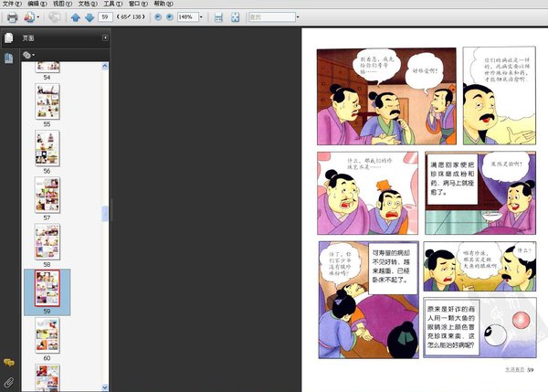Open the 窗口 (Window) menu
The image size is (548, 392).
pyautogui.click(x=138, y=4)
